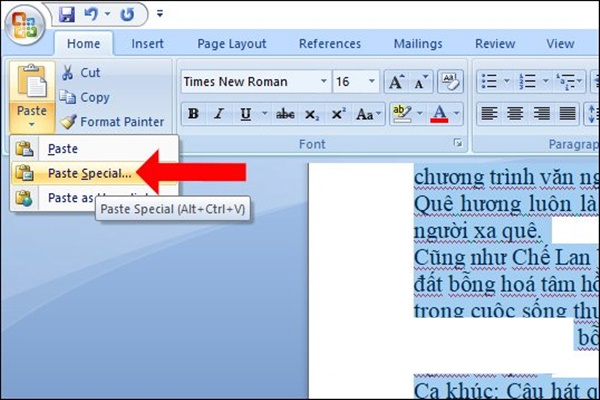Toggle underline formatting
The height and width of the screenshot is (400, 600).
pos(245,114)
